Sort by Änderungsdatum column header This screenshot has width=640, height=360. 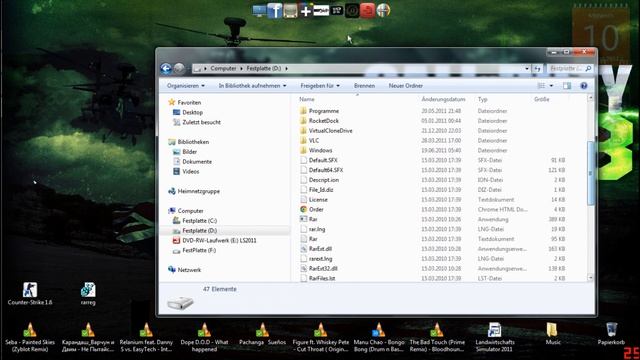(443, 99)
